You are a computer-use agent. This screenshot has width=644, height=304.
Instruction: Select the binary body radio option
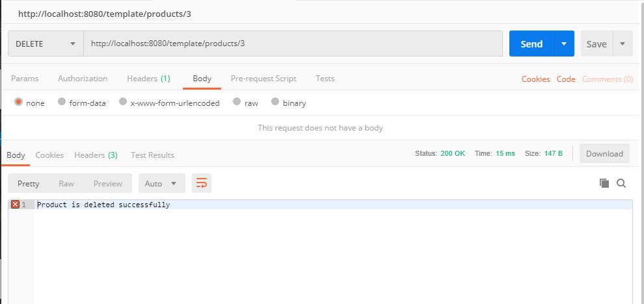[x=275, y=102]
